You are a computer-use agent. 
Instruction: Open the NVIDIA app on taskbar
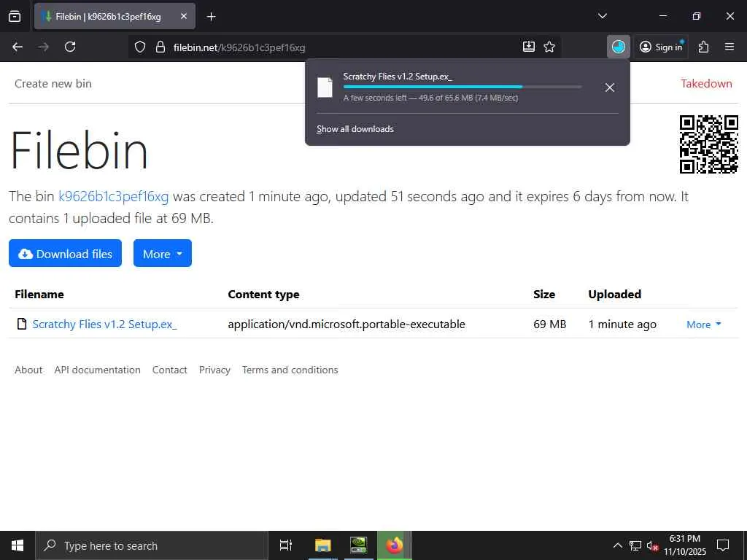pyautogui.click(x=358, y=545)
